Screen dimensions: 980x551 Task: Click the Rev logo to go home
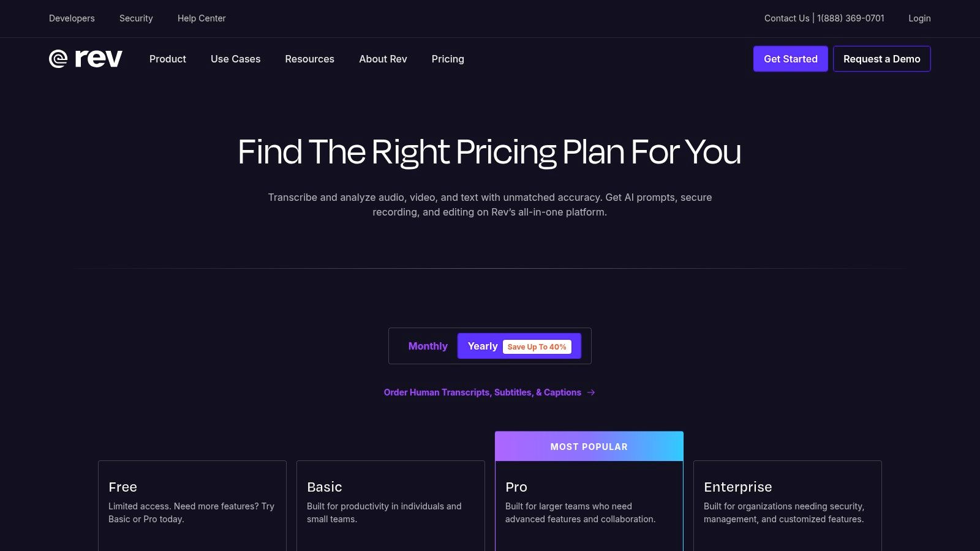point(85,59)
